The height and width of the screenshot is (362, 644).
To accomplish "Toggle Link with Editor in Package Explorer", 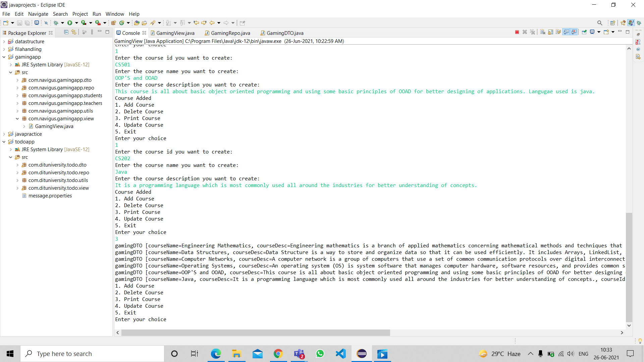I will [74, 32].
